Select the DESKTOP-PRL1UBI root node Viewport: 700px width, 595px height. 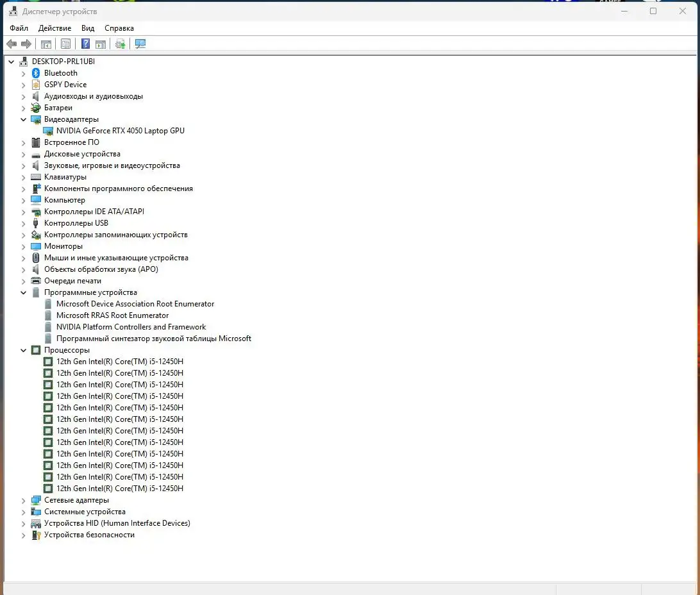click(63, 62)
